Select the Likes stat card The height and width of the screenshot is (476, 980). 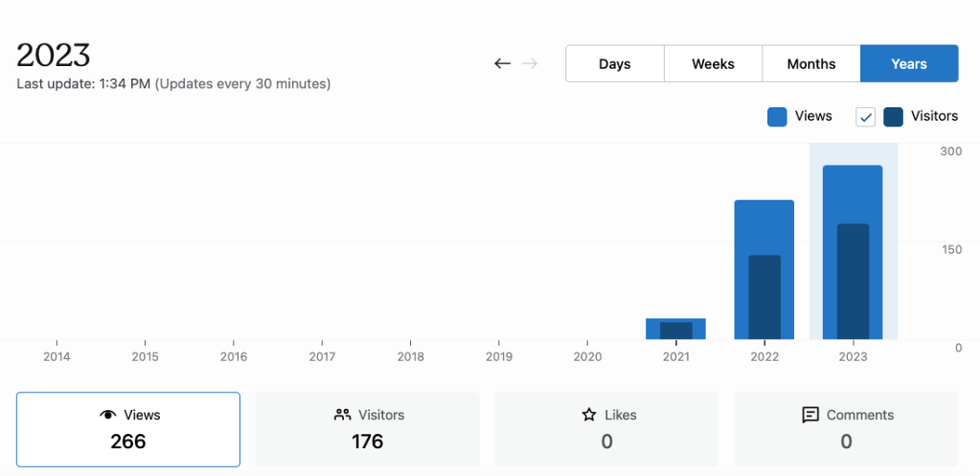pyautogui.click(x=606, y=429)
